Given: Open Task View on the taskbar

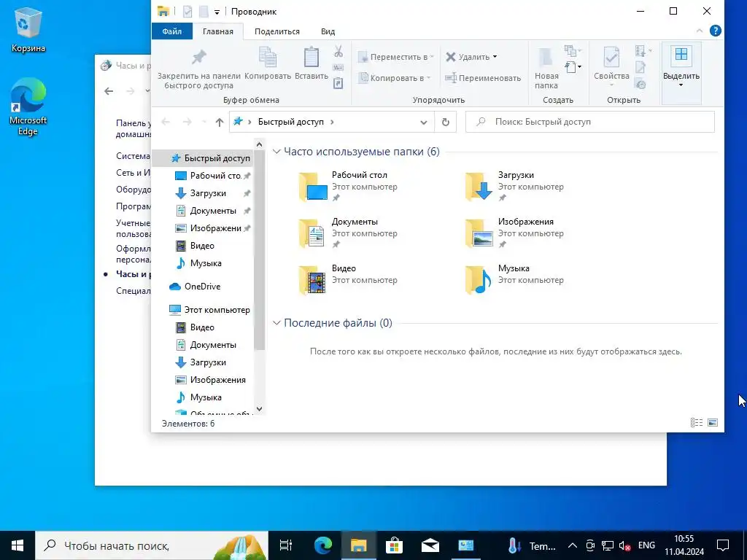Looking at the screenshot, I should (x=286, y=545).
